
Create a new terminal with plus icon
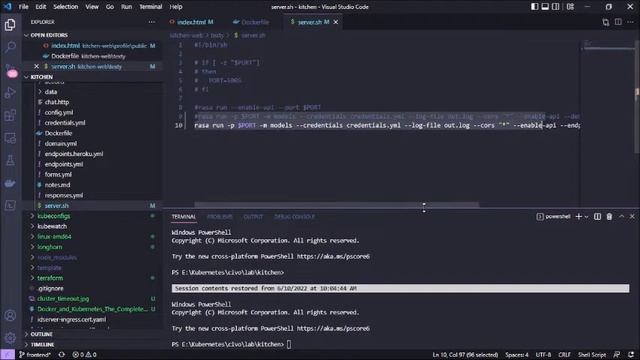pyautogui.click(x=578, y=217)
